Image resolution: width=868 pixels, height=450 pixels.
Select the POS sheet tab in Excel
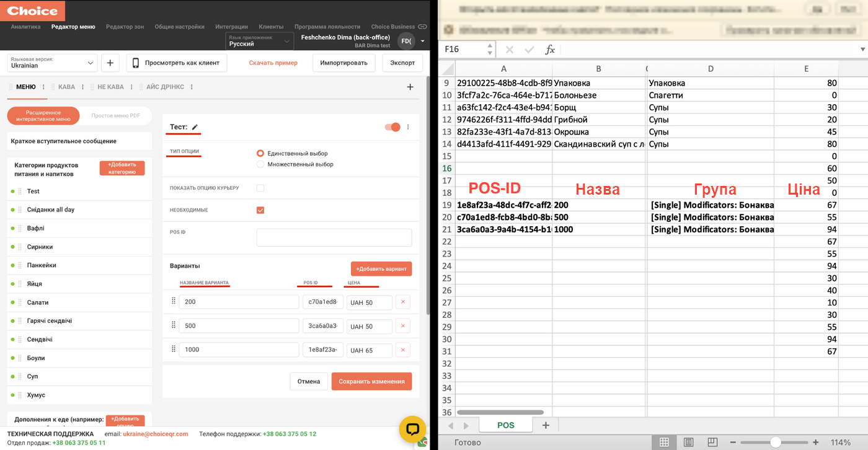click(x=506, y=425)
